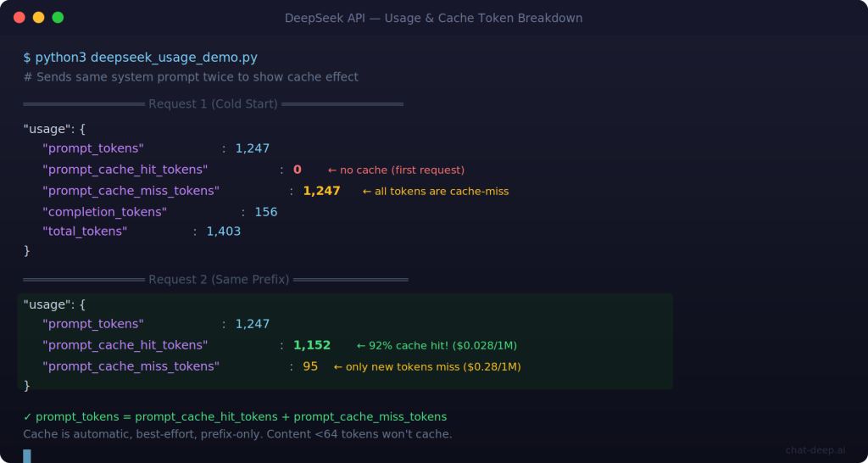The width and height of the screenshot is (868, 463).
Task: Close the terminal window with red button
Action: coord(19,18)
